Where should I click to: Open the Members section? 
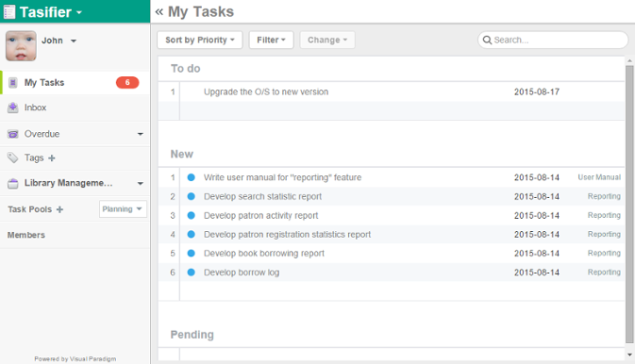(x=26, y=235)
